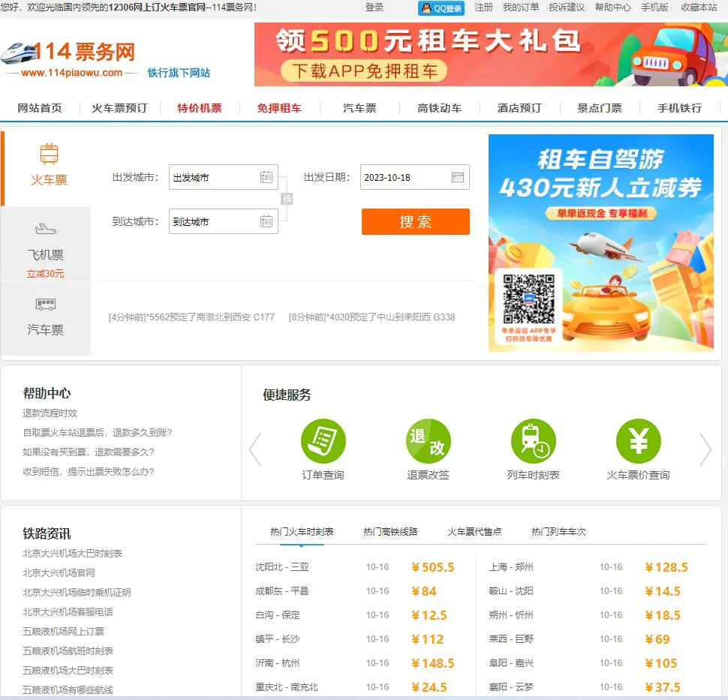728x700 pixels.
Task: Select the bus ticket (汽车票) sidebar icon
Action: coord(46,318)
